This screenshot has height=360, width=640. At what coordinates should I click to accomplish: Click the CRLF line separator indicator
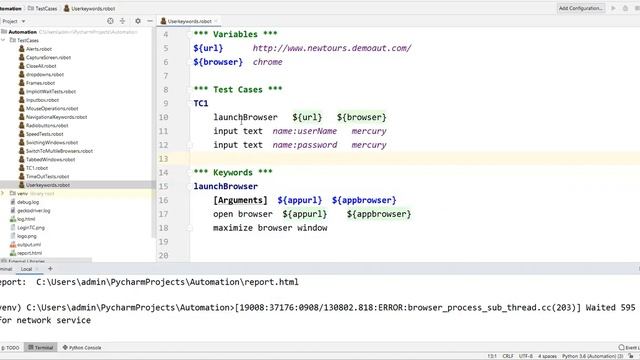tap(508, 356)
